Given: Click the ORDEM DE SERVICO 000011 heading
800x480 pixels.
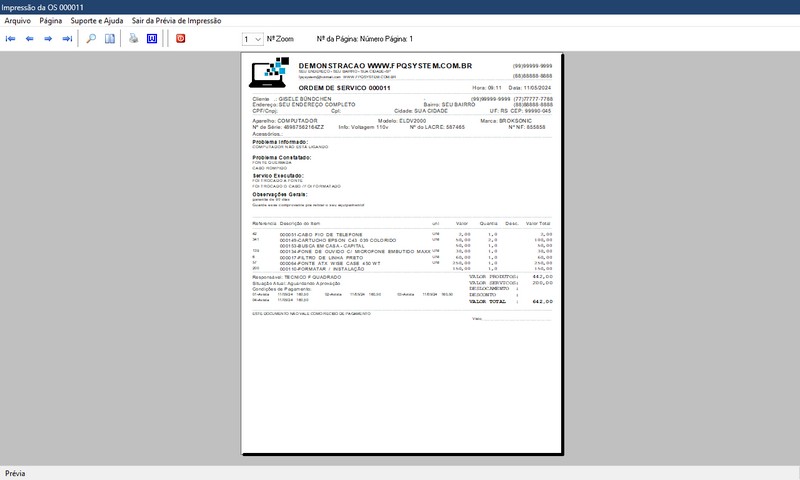Looking at the screenshot, I should pos(344,88).
